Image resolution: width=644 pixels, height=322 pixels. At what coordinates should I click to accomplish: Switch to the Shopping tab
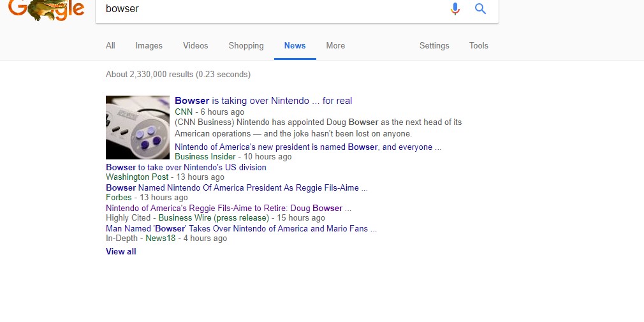click(246, 45)
